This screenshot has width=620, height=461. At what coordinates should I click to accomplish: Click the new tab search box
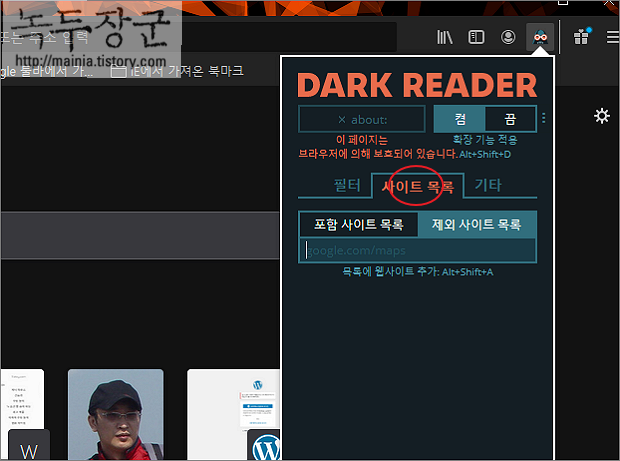coord(140,236)
